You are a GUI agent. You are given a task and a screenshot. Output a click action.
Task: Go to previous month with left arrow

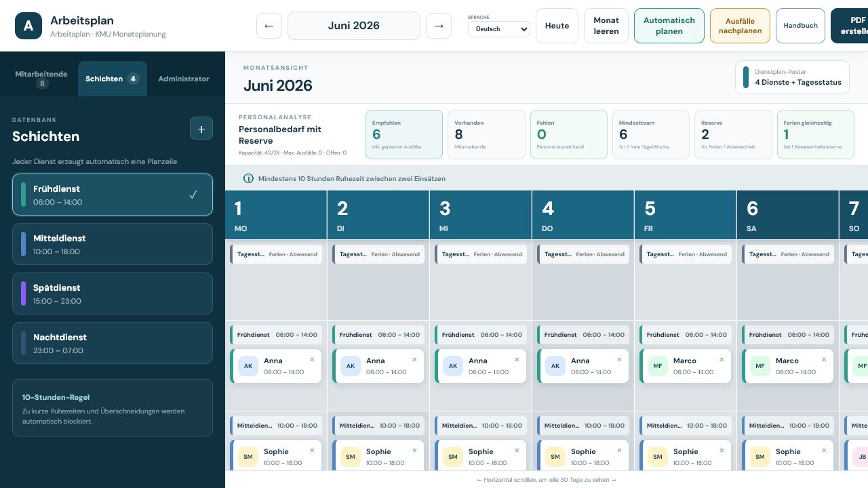point(269,26)
